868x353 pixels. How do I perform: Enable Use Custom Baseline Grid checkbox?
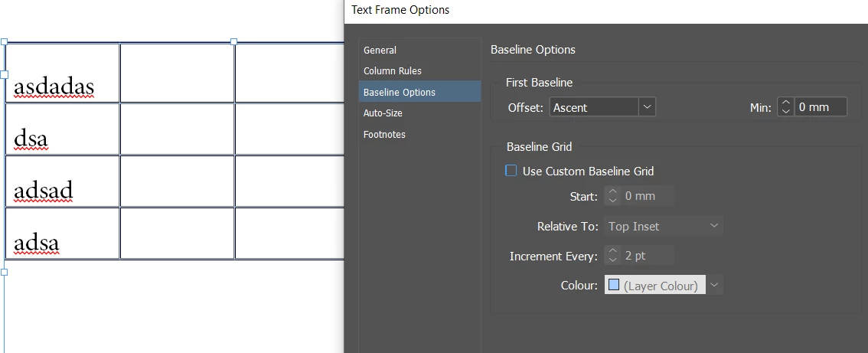pyautogui.click(x=511, y=171)
